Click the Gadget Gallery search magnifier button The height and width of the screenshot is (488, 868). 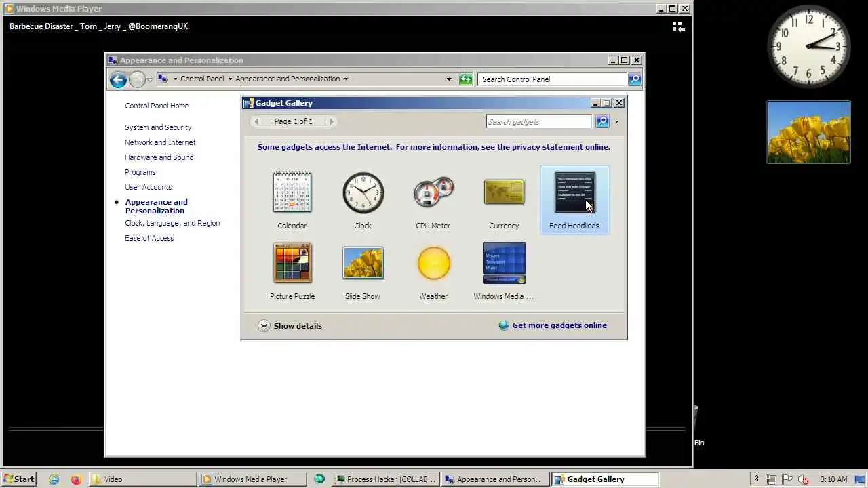click(602, 121)
